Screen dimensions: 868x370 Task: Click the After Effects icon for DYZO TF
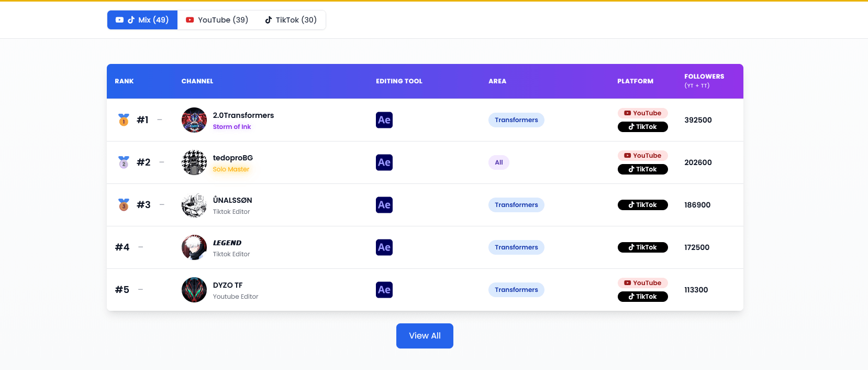[384, 290]
